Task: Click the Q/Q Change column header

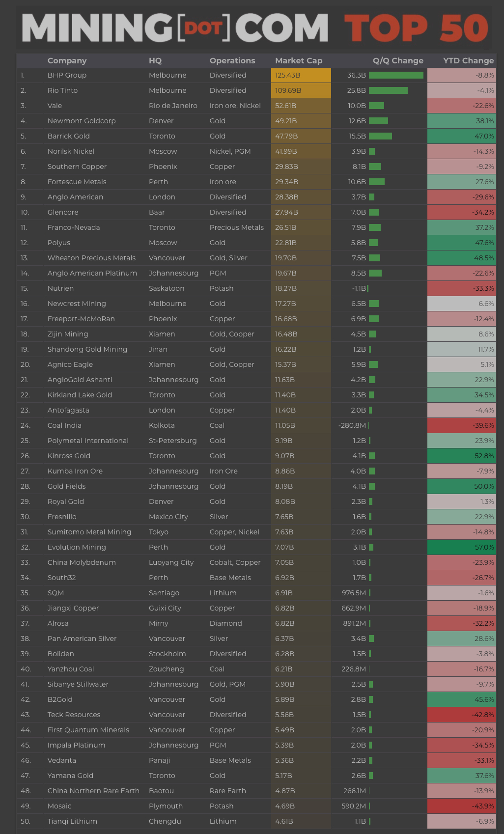Action: click(x=398, y=60)
